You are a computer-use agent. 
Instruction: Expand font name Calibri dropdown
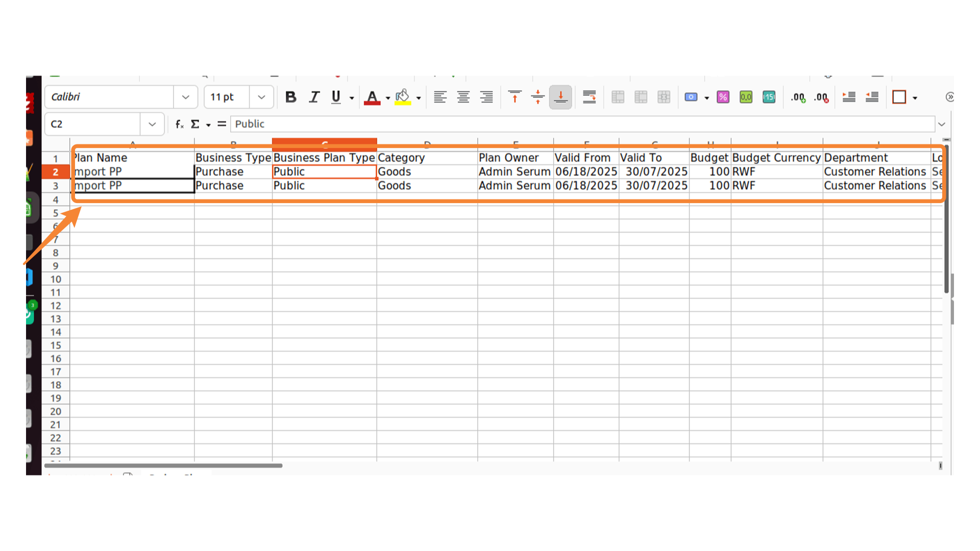click(185, 97)
